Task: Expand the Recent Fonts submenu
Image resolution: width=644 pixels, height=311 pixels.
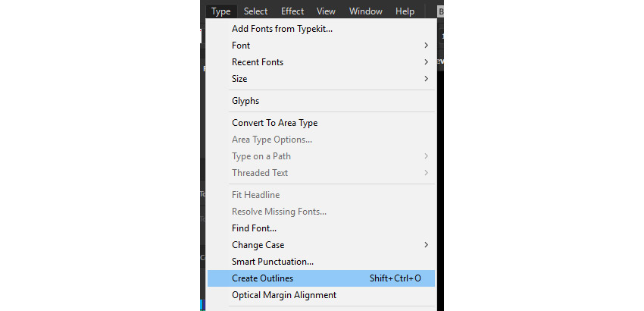Action: [x=258, y=62]
